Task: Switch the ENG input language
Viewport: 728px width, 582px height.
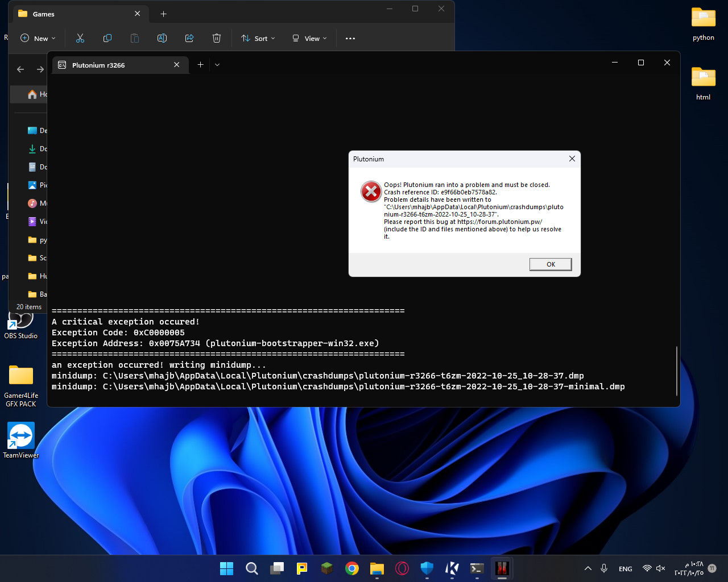Action: [626, 569]
